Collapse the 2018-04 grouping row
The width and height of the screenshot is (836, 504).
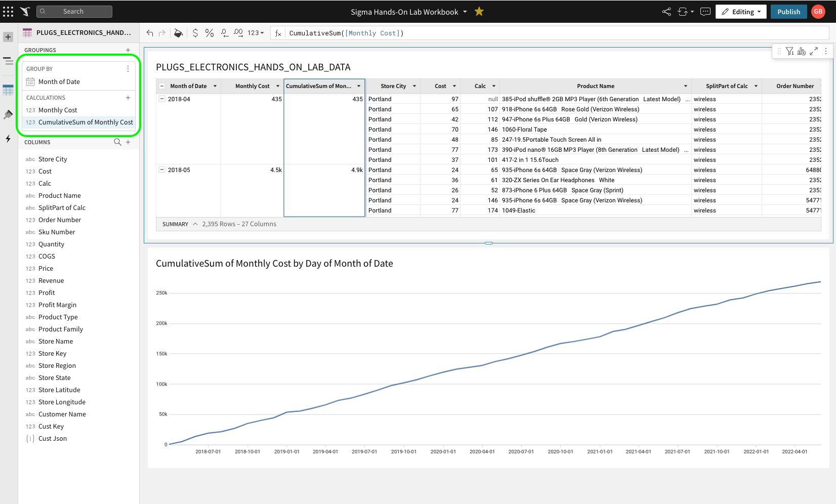162,99
